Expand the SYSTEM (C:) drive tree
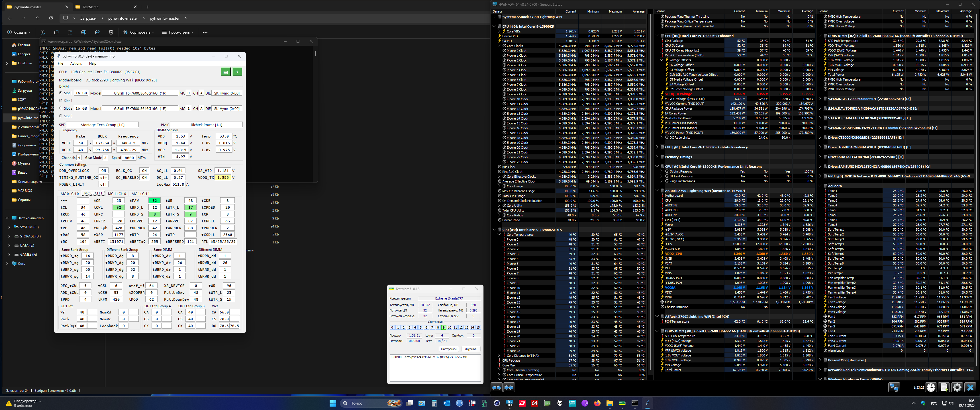The width and height of the screenshot is (980, 410). coord(9,227)
